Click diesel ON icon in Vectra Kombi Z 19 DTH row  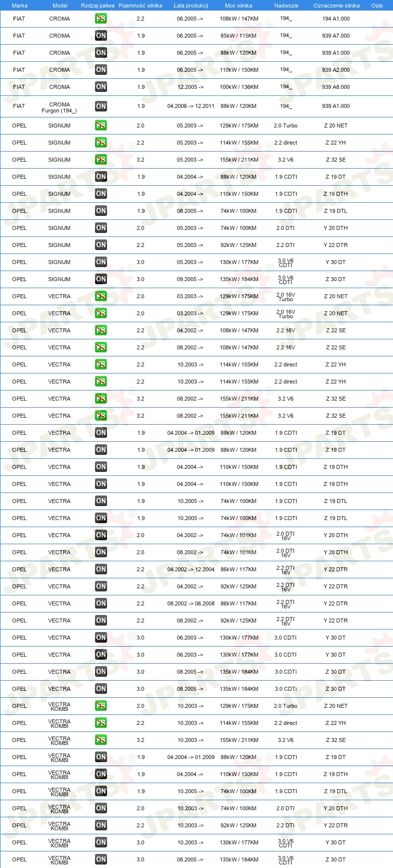[101, 774]
